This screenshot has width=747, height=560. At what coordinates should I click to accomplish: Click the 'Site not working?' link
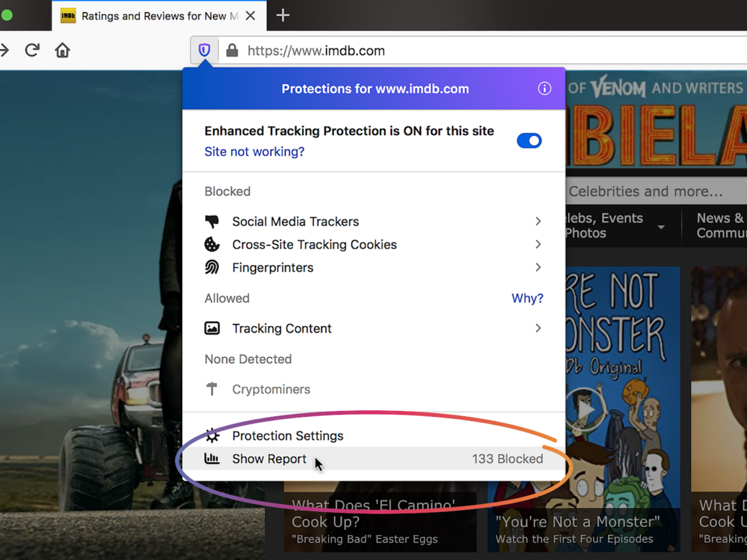pos(254,152)
